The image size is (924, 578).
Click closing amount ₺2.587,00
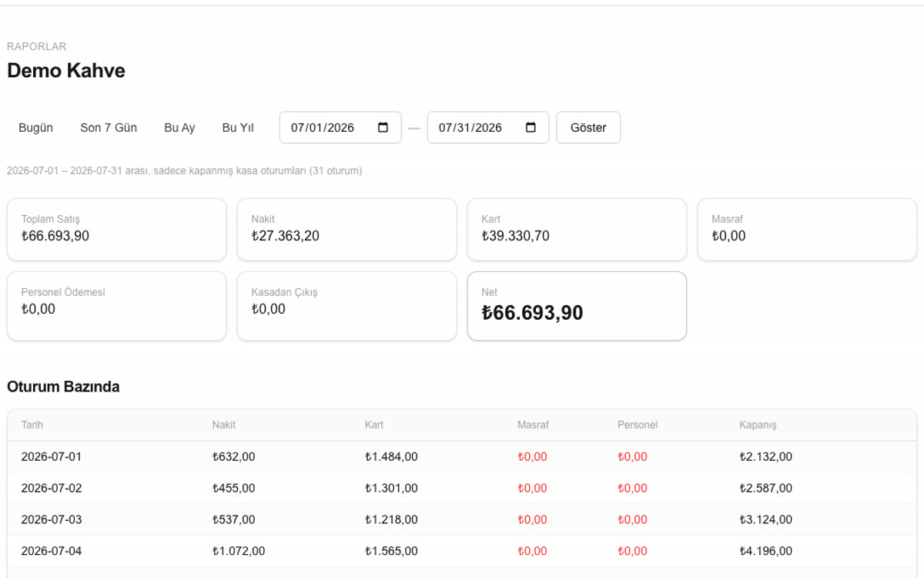coord(765,489)
